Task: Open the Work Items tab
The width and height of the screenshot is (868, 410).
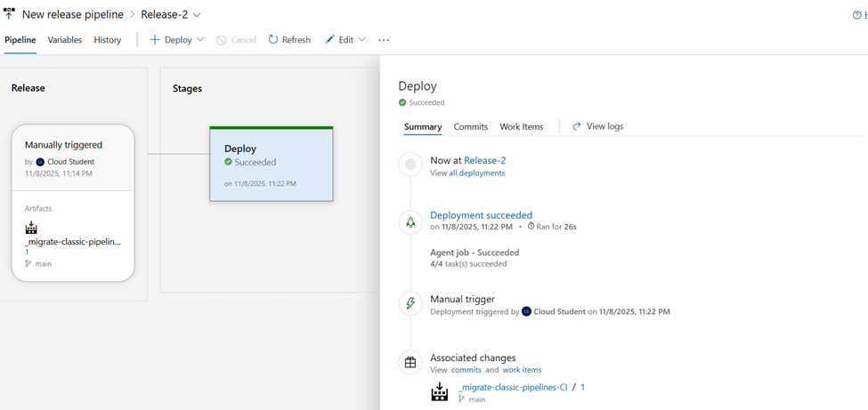Action: coord(521,126)
